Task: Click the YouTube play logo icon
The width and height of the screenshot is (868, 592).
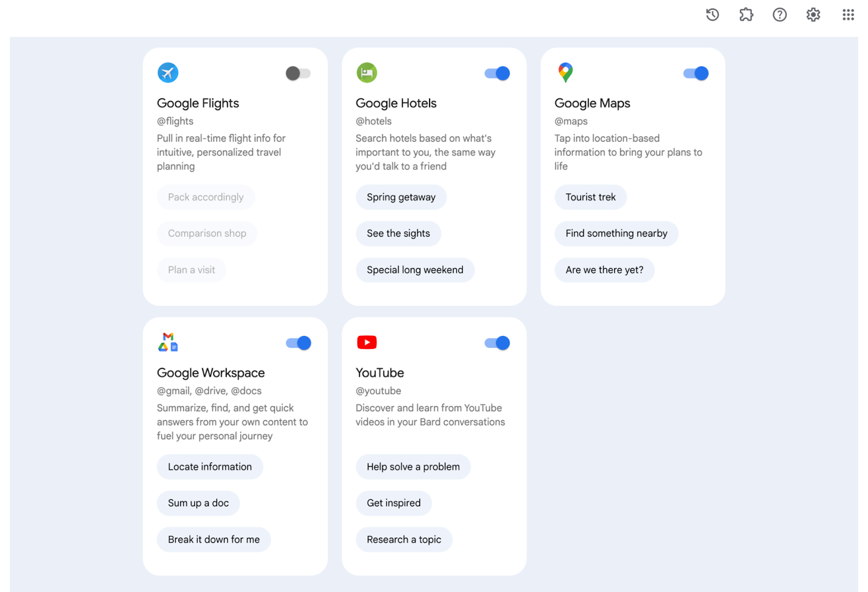Action: [x=367, y=342]
